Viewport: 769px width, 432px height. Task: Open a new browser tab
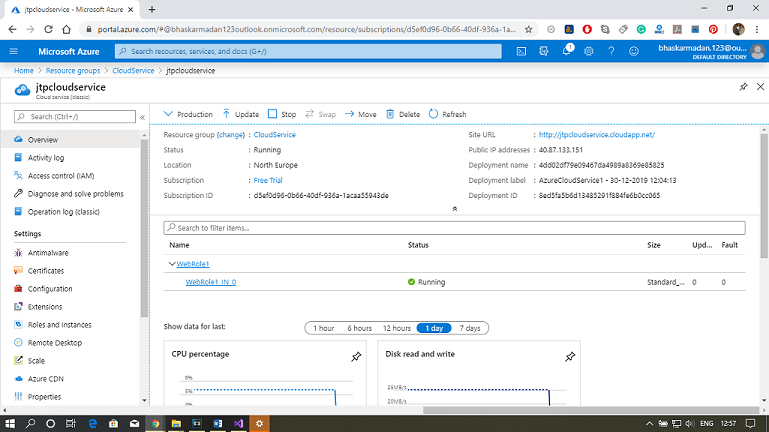pyautogui.click(x=152, y=9)
